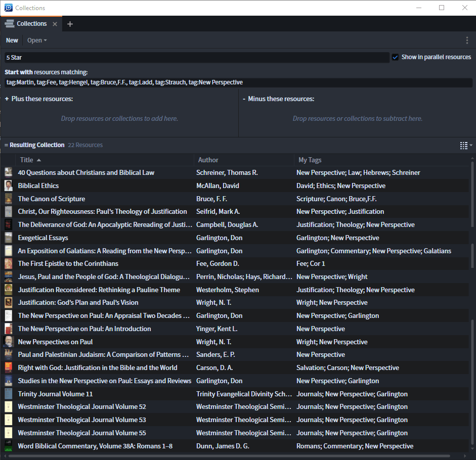Click tags 'Salvation; Carson; New Perspective'
This screenshot has width=476, height=460.
(348, 367)
